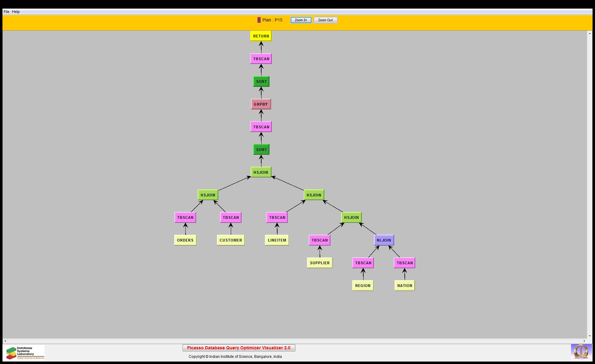Click the red Plan P15 color swatch
The height and width of the screenshot is (364, 595).
(259, 20)
